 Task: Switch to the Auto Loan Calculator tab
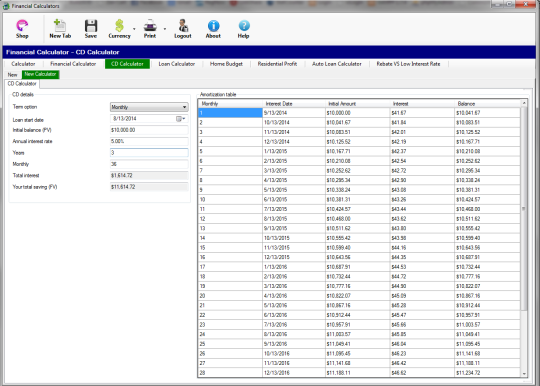point(337,64)
